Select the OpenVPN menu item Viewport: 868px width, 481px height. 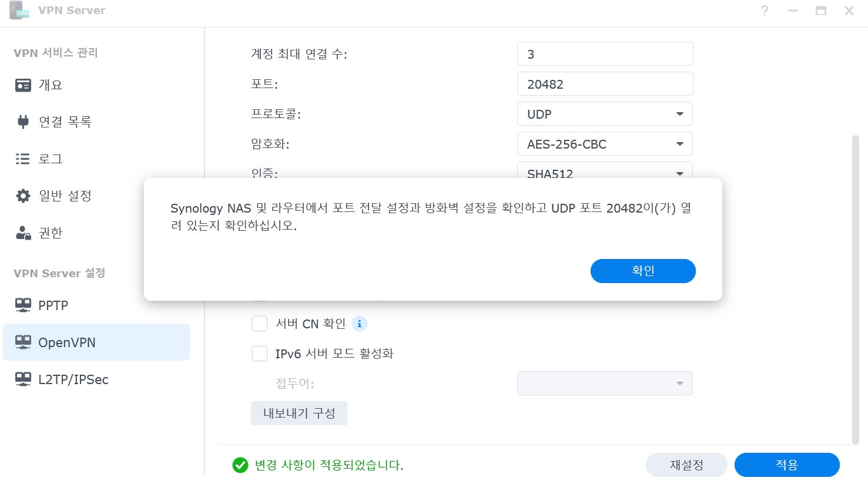pos(96,342)
